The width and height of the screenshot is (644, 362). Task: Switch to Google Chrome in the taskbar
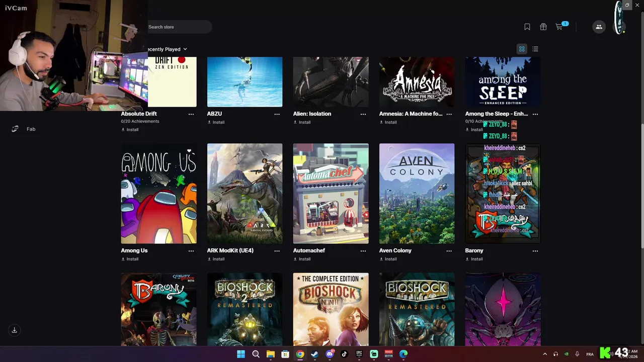[x=300, y=354]
